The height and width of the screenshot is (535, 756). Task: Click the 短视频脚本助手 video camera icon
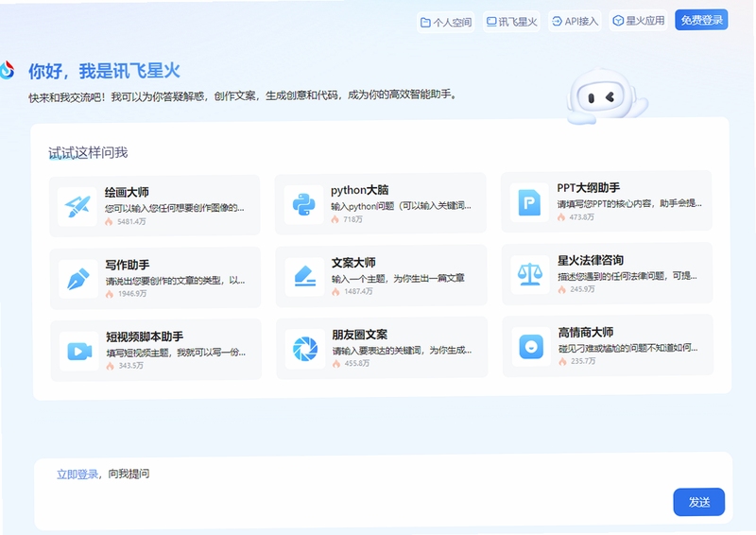pyautogui.click(x=79, y=351)
